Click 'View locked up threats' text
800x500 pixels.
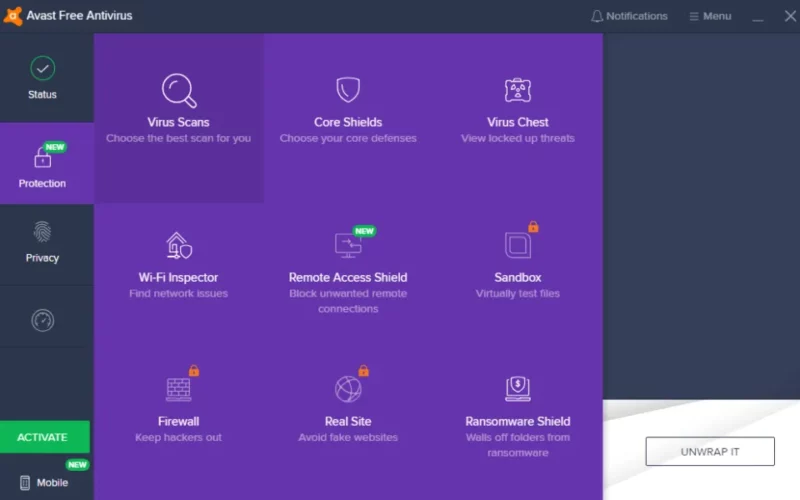coord(518,138)
